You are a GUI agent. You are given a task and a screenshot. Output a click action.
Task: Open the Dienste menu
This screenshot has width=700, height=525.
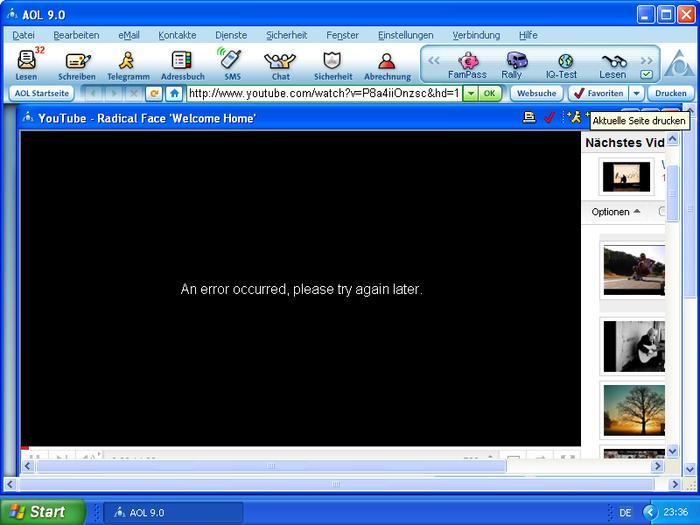point(231,35)
